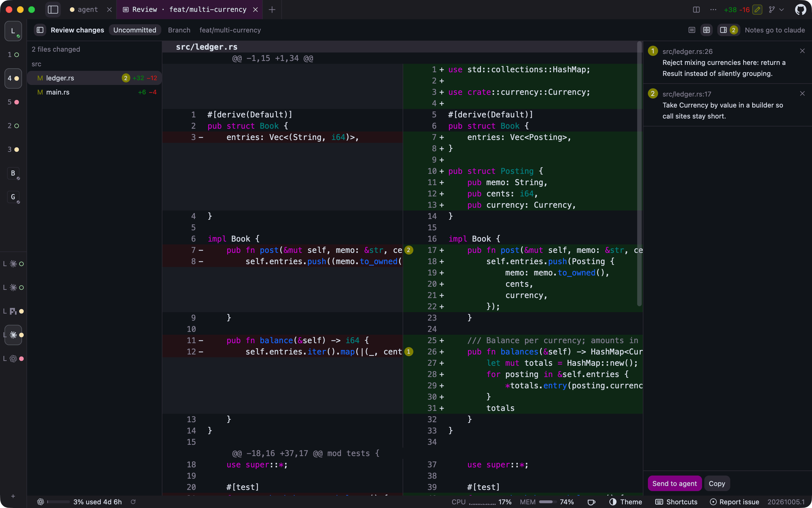The height and width of the screenshot is (508, 812).
Task: Select session 4 in the left sidebar
Action: (13, 78)
